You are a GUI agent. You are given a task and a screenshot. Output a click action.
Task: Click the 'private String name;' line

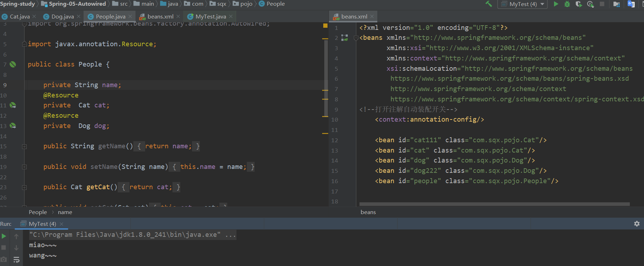point(82,85)
